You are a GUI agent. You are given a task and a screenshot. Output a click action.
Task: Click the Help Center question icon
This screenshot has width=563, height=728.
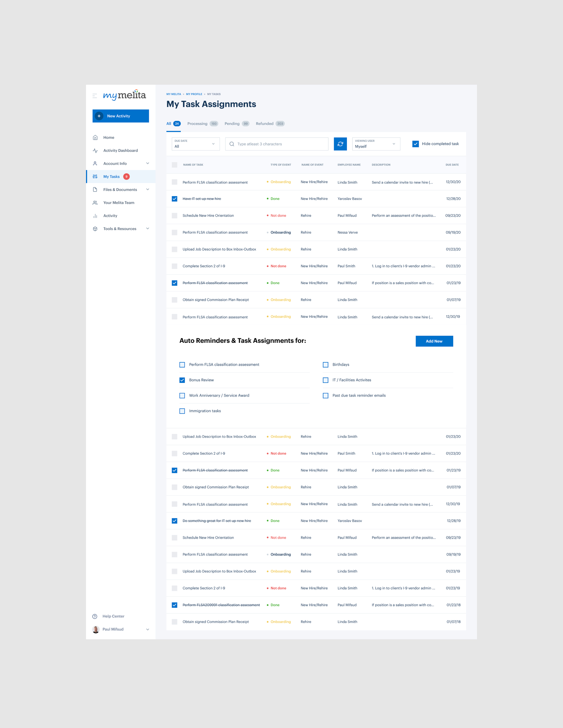pos(95,616)
